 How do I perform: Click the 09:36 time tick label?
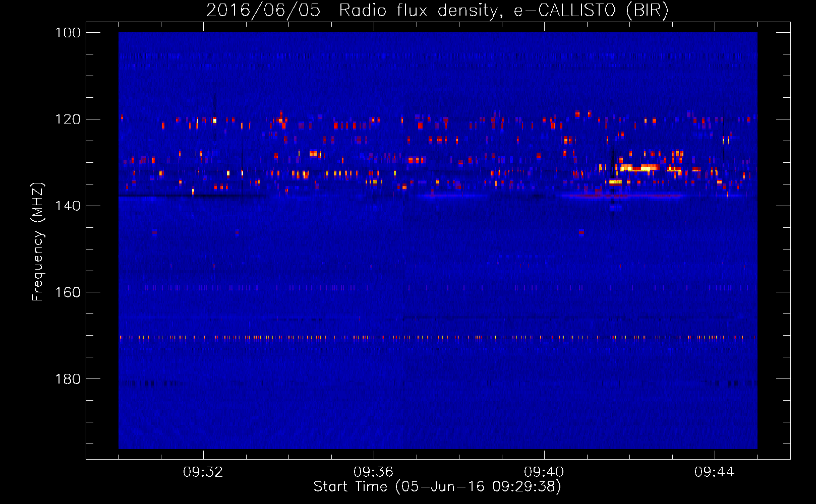click(374, 472)
